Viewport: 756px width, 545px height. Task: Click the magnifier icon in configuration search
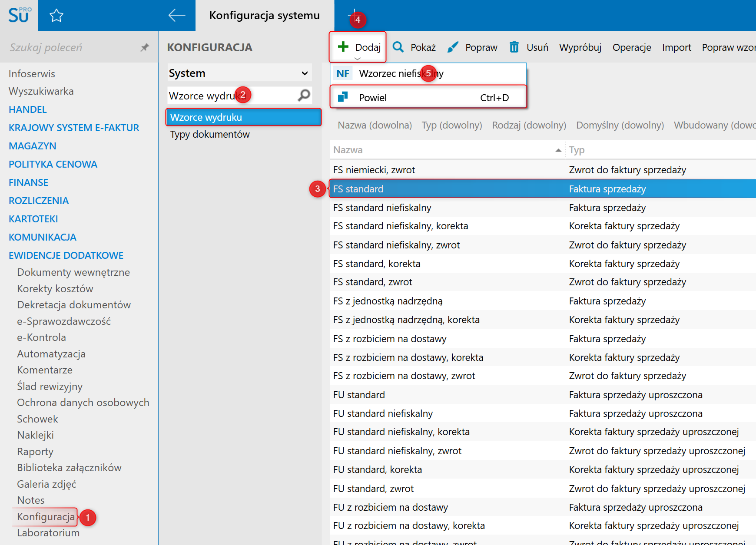point(304,95)
